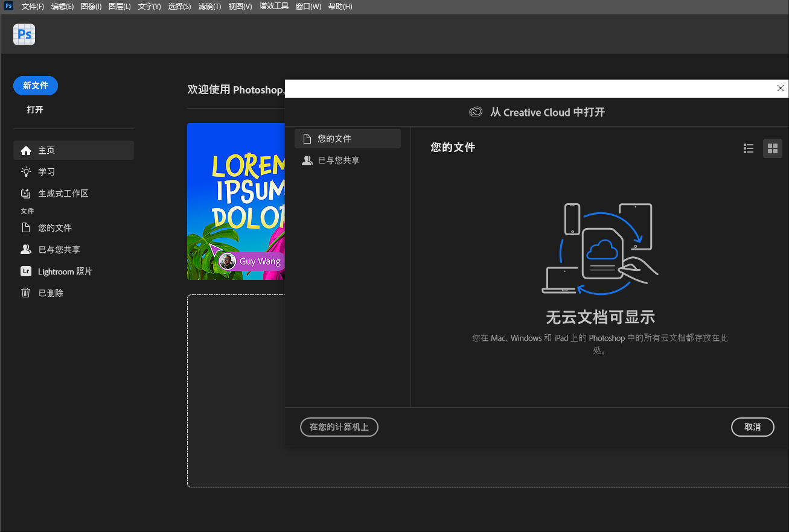Open the 选择(S) menu
This screenshot has height=532, width=789.
pyautogui.click(x=179, y=7)
